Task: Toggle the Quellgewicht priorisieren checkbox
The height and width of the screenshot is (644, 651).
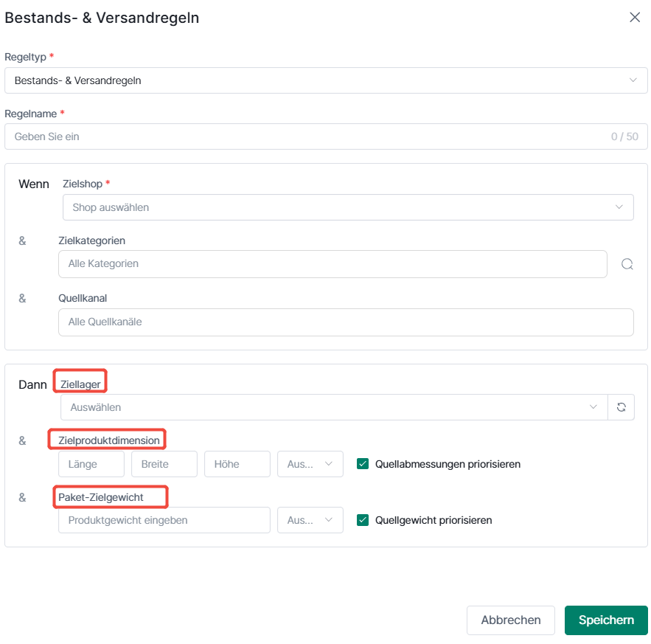Action: pyautogui.click(x=363, y=520)
